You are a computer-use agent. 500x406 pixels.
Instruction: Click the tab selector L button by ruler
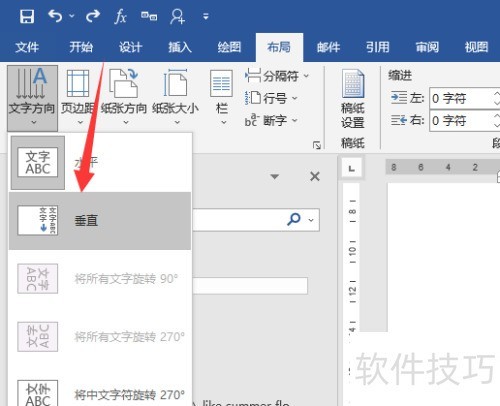pyautogui.click(x=352, y=168)
